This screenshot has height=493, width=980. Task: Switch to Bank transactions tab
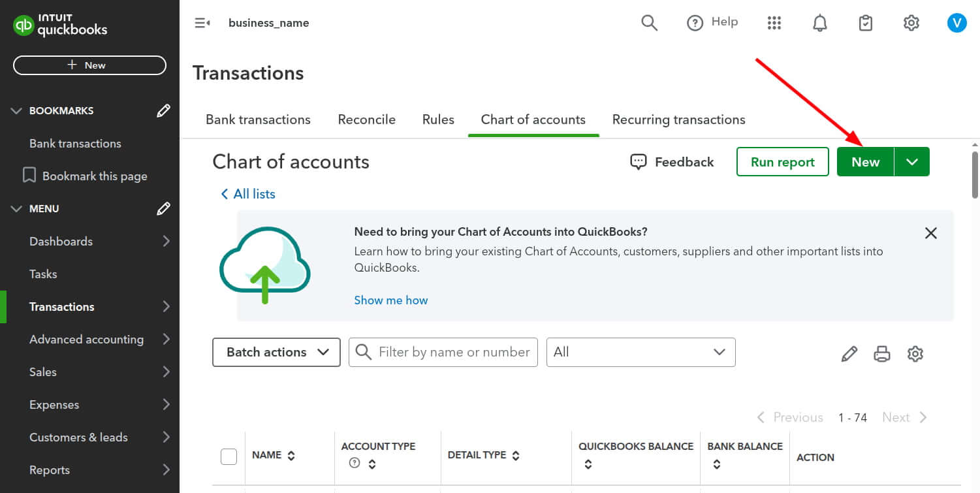pyautogui.click(x=258, y=119)
